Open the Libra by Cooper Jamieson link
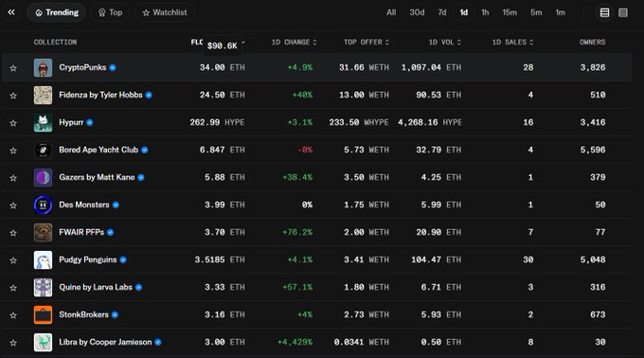The width and height of the screenshot is (644, 358). [105, 342]
